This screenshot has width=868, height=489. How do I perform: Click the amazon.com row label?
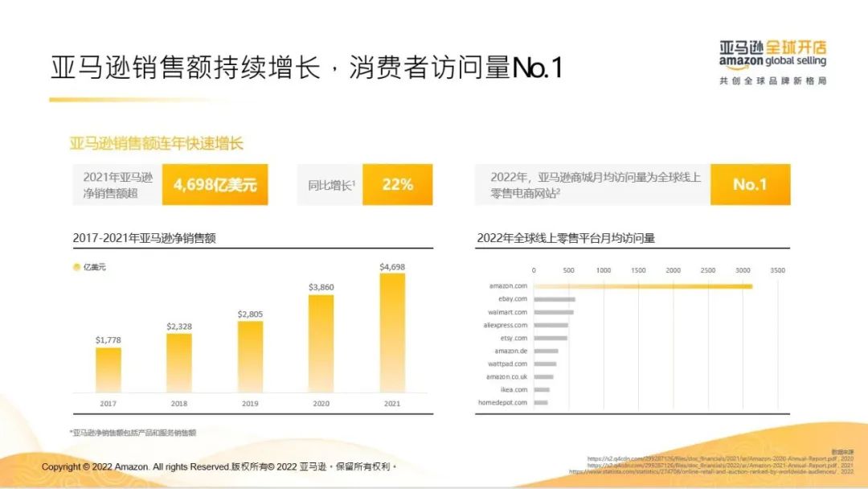click(x=508, y=286)
